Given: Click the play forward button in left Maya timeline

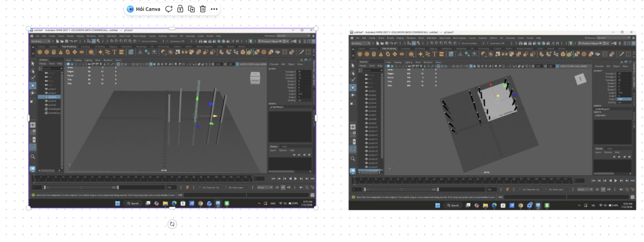Looking at the screenshot, I should [296, 179].
